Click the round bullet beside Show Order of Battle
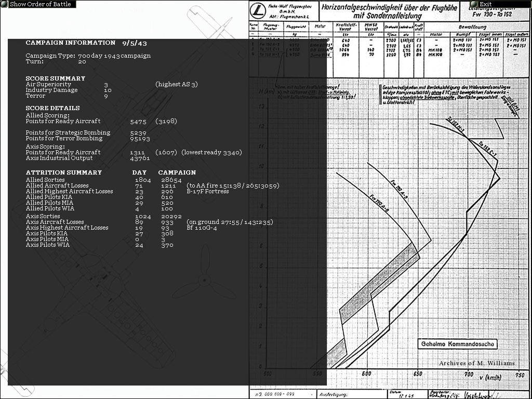532x399 pixels. click(4, 4)
